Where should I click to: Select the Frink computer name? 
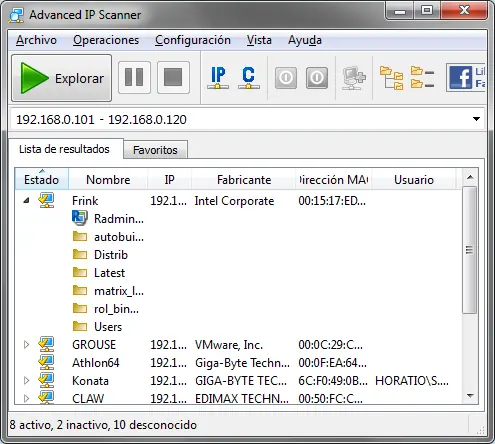85,201
